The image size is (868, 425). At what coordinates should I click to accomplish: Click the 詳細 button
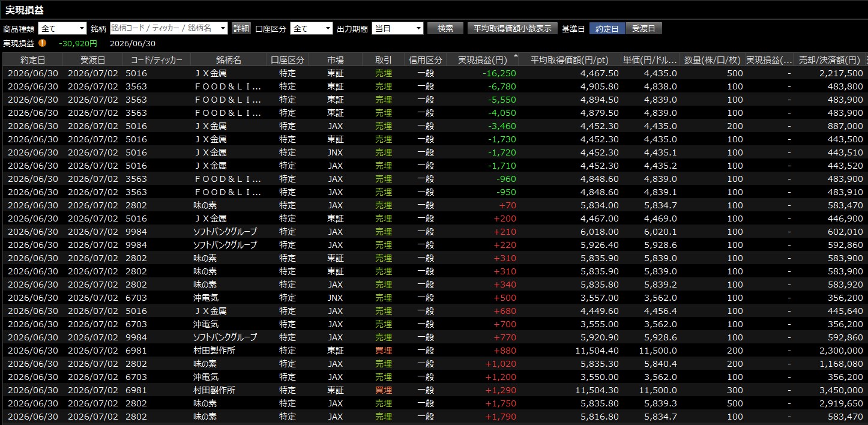point(241,28)
